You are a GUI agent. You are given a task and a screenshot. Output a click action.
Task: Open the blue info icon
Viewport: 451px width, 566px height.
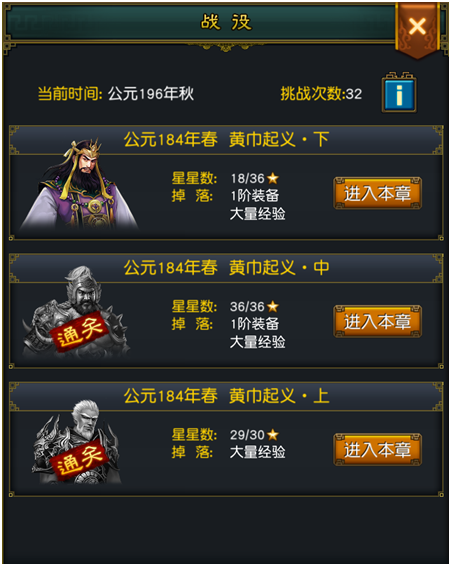tap(399, 93)
